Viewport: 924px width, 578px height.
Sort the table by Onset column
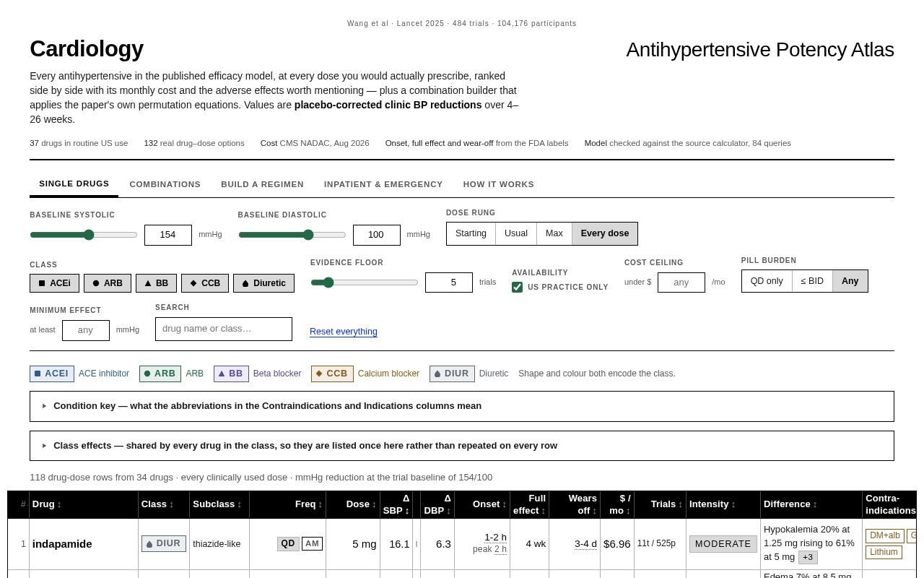(482, 504)
